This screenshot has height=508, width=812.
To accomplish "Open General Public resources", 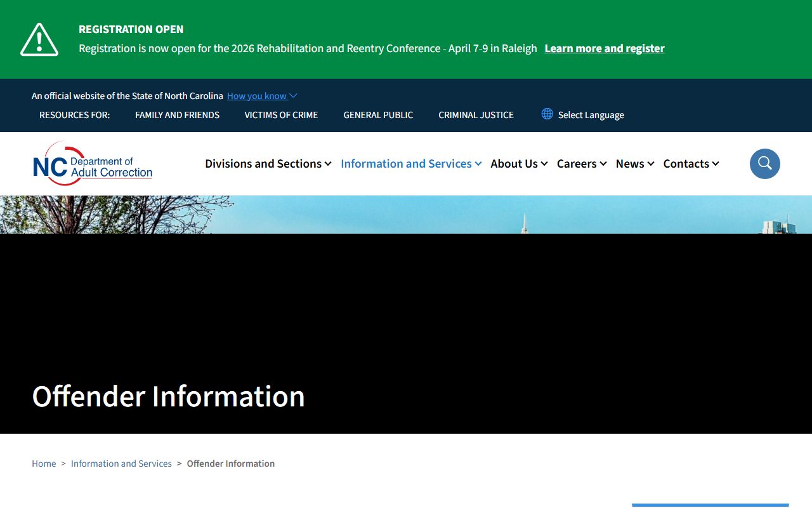I will click(378, 115).
